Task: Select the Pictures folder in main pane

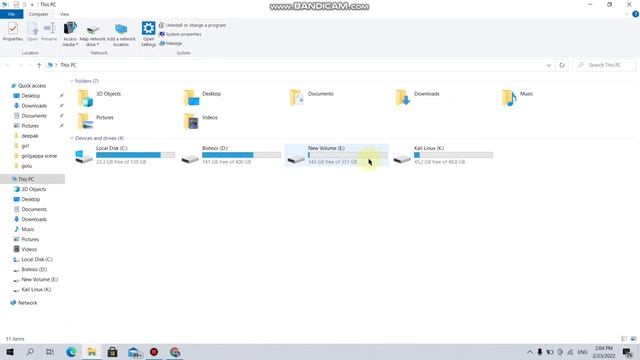Action: pyautogui.click(x=96, y=122)
